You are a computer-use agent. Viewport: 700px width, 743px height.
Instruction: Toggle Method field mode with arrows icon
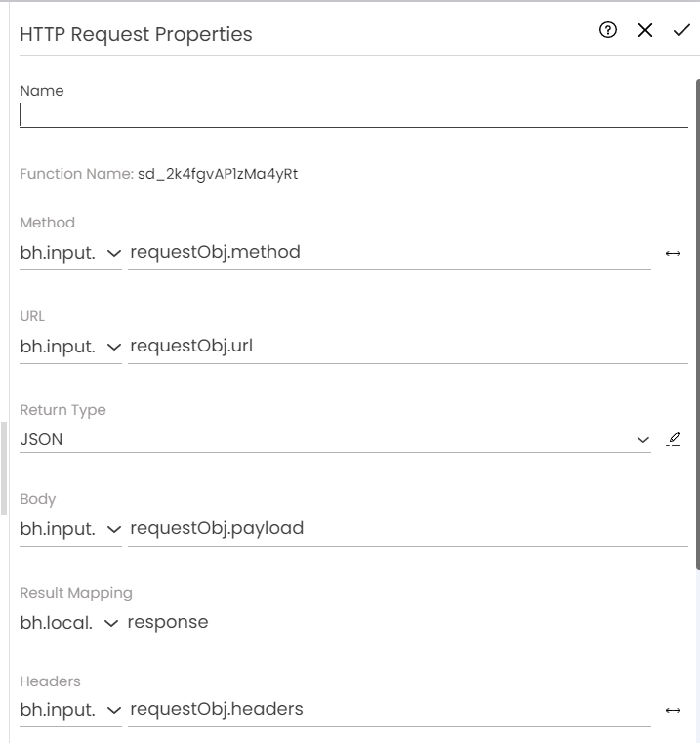click(x=673, y=253)
